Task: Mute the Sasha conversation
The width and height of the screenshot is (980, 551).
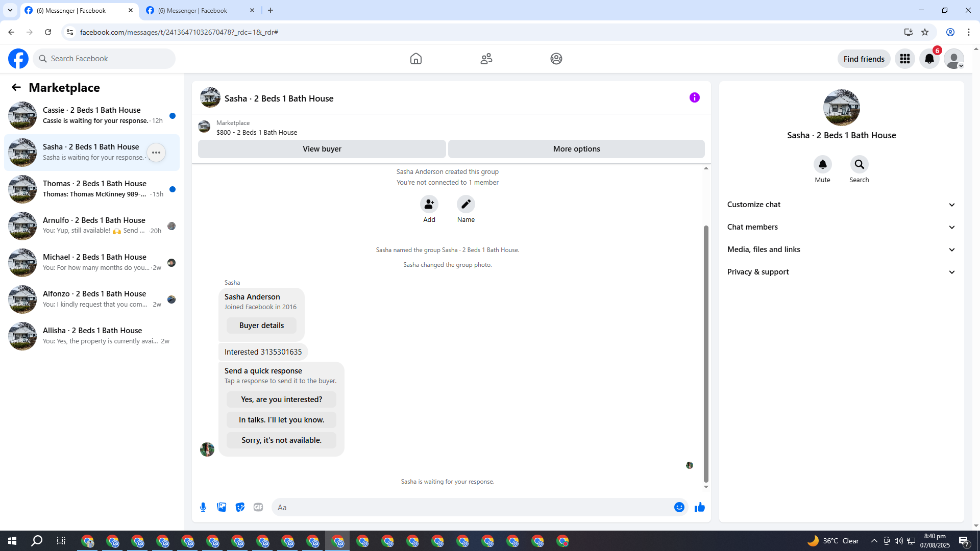Action: point(823,164)
